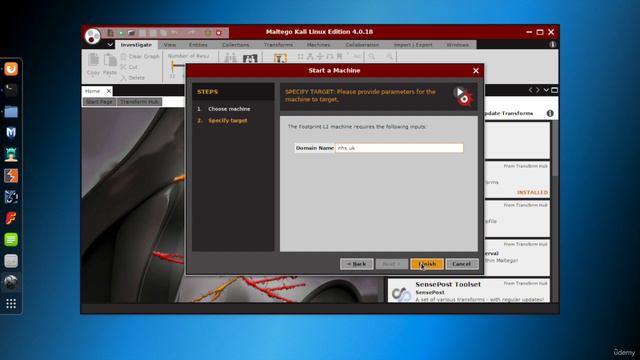Click the Back button in the dialog

click(x=356, y=264)
